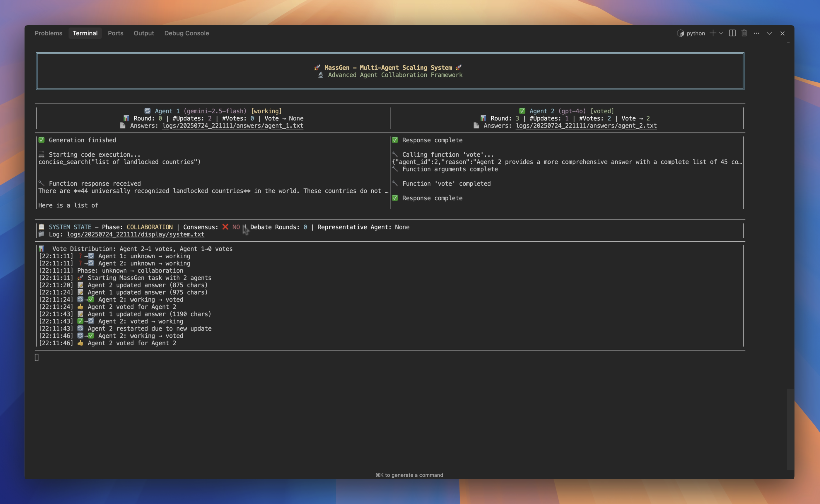Click the split terminal icon
This screenshot has height=504, width=820.
coord(732,33)
